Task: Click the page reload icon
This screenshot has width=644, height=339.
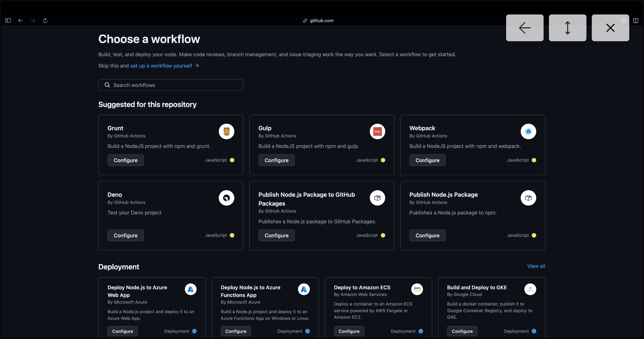Action: coord(45,20)
